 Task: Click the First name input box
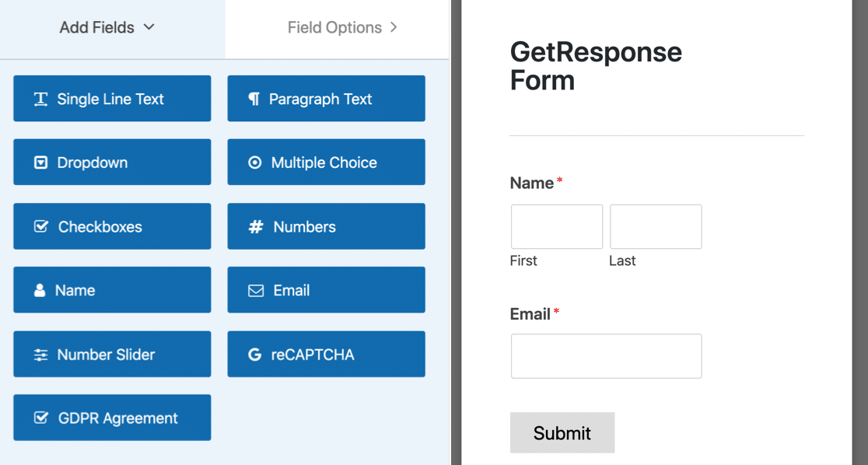tap(557, 227)
